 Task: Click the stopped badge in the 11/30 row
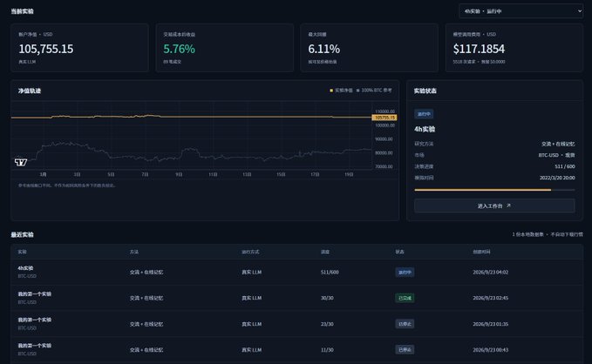click(x=405, y=350)
